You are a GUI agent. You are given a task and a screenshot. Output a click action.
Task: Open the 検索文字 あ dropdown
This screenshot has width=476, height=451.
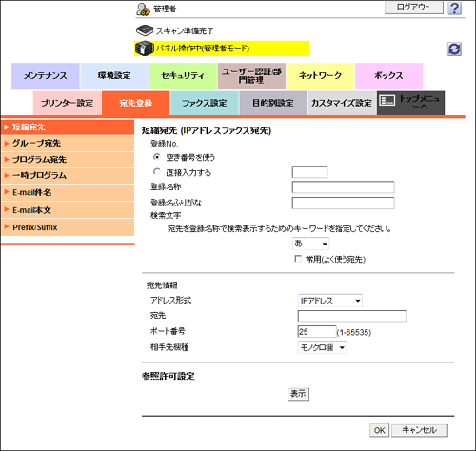click(310, 244)
